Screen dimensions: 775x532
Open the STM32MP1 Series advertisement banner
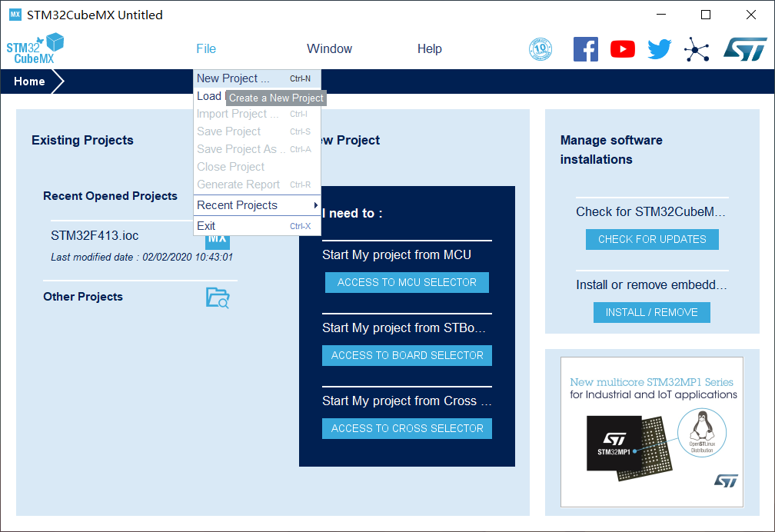(652, 432)
